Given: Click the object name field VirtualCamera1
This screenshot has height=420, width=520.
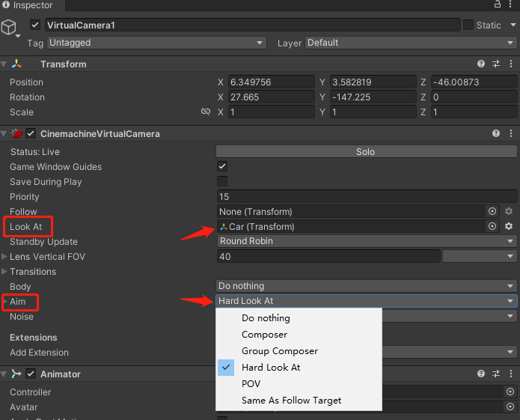Looking at the screenshot, I should coord(253,25).
